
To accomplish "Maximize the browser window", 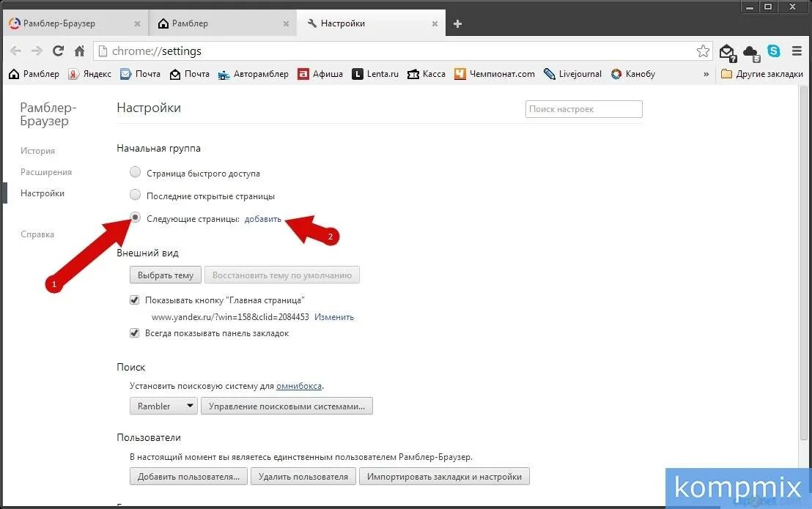I will click(769, 7).
